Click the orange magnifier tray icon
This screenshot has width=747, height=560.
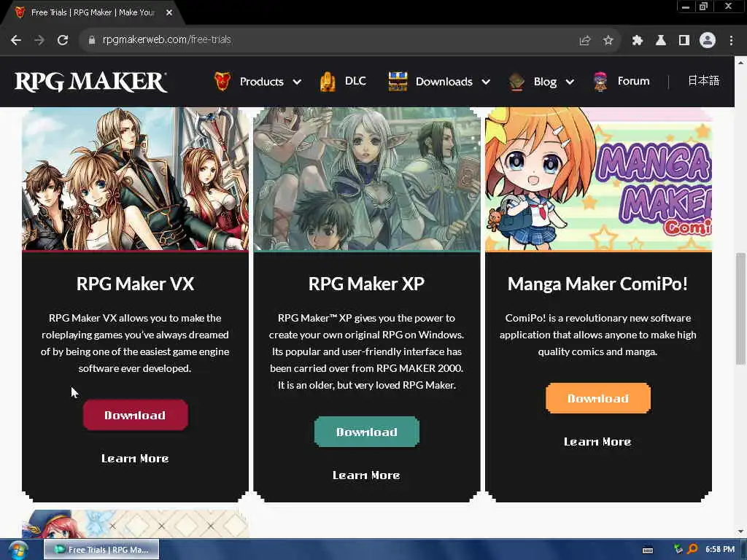pyautogui.click(x=692, y=550)
